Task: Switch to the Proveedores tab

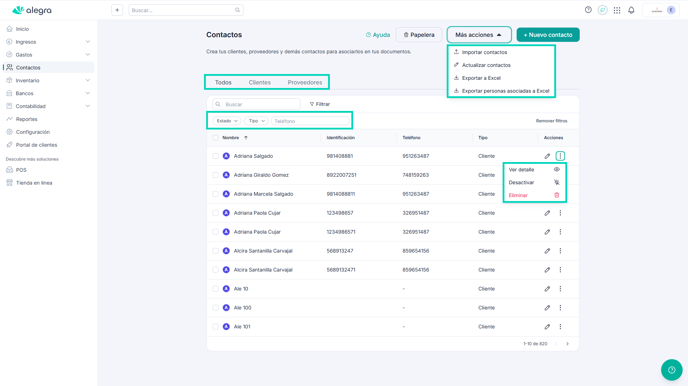Action: pyautogui.click(x=305, y=82)
